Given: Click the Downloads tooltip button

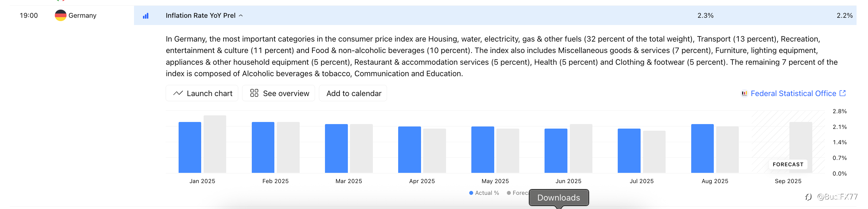Looking at the screenshot, I should coord(559,198).
